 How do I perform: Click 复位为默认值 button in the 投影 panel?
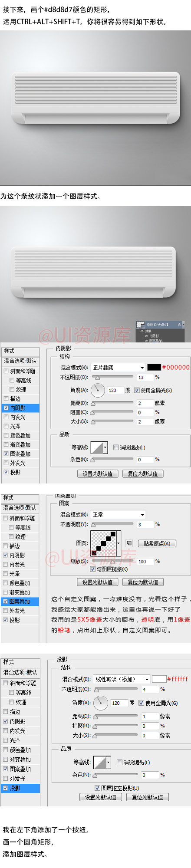point(147,797)
